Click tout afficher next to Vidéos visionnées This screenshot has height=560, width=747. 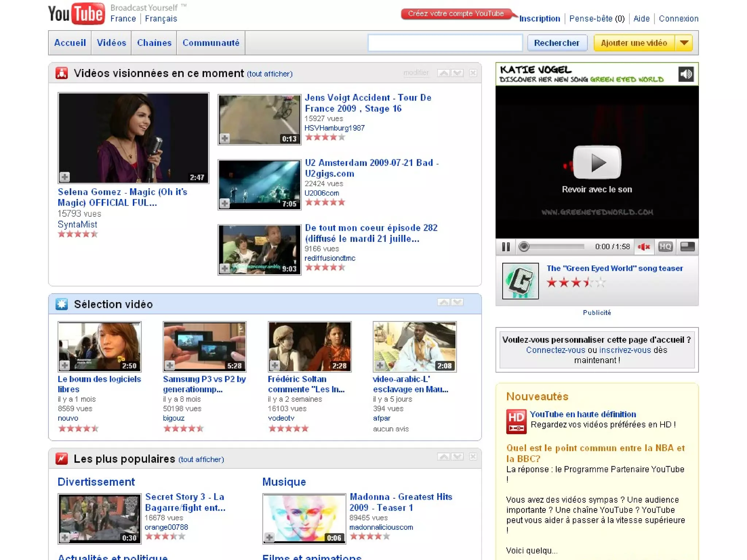[x=270, y=74]
